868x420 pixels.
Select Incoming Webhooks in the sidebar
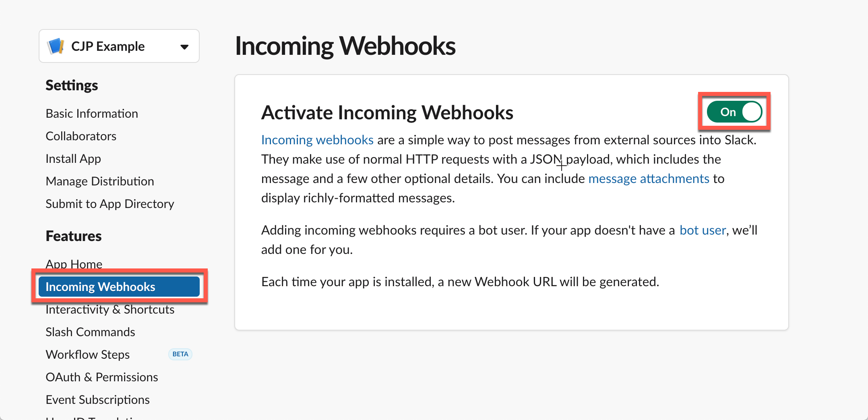(x=100, y=287)
